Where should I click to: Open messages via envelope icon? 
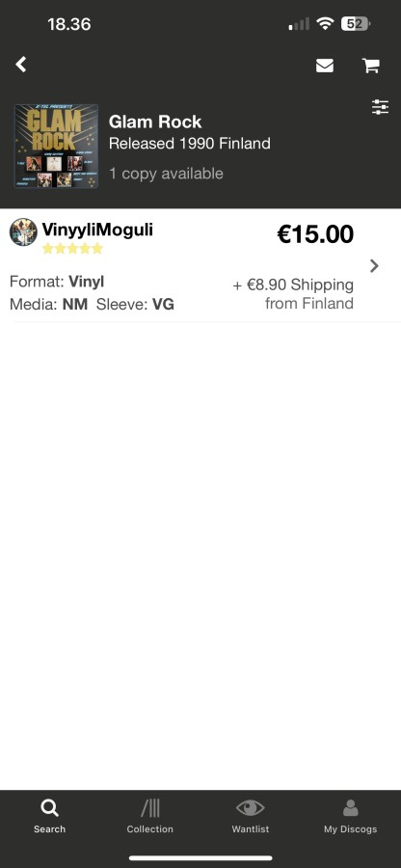[x=325, y=66]
